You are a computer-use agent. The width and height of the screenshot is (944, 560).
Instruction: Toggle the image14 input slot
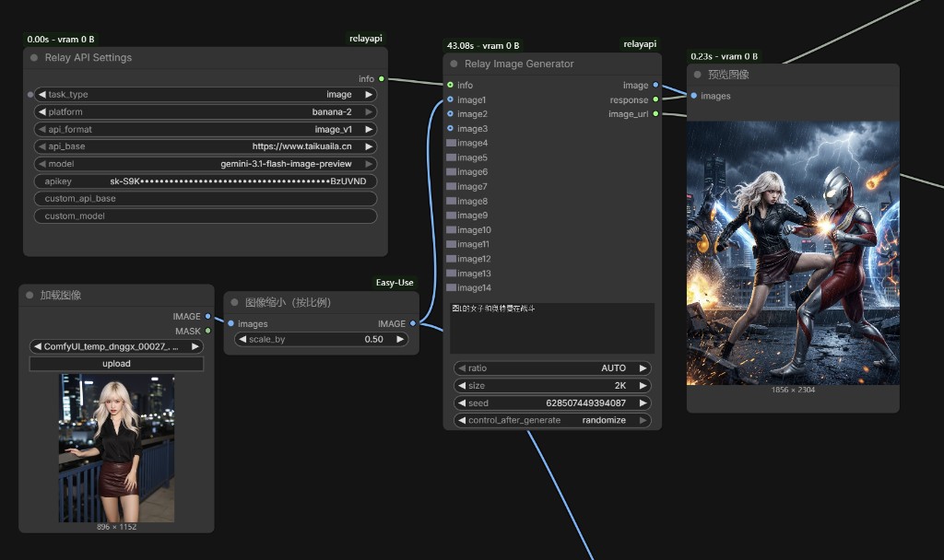[451, 288]
